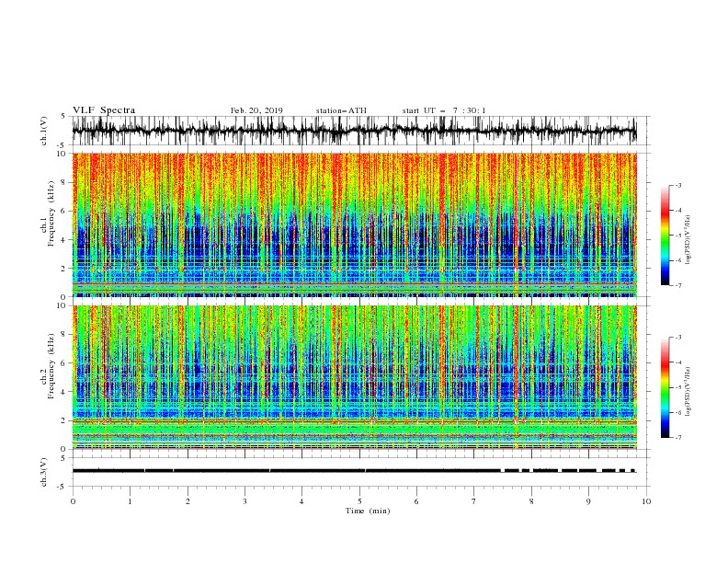Click the time axis tick label "0"
728x563 pixels.
coord(73,501)
